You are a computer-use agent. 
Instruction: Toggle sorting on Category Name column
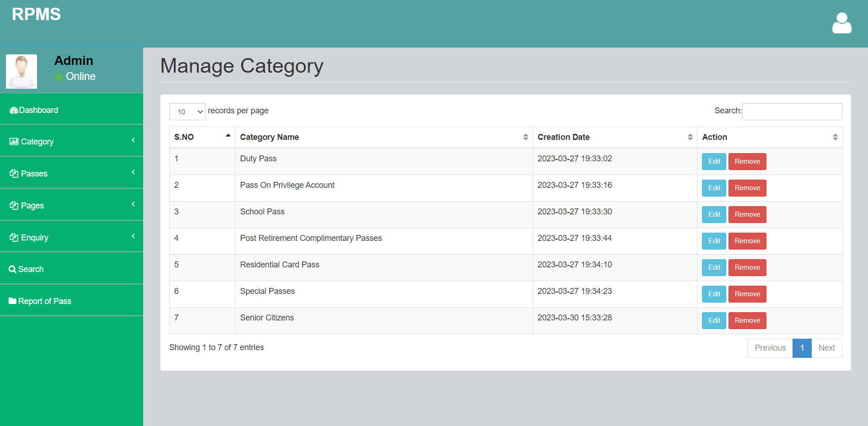(525, 137)
